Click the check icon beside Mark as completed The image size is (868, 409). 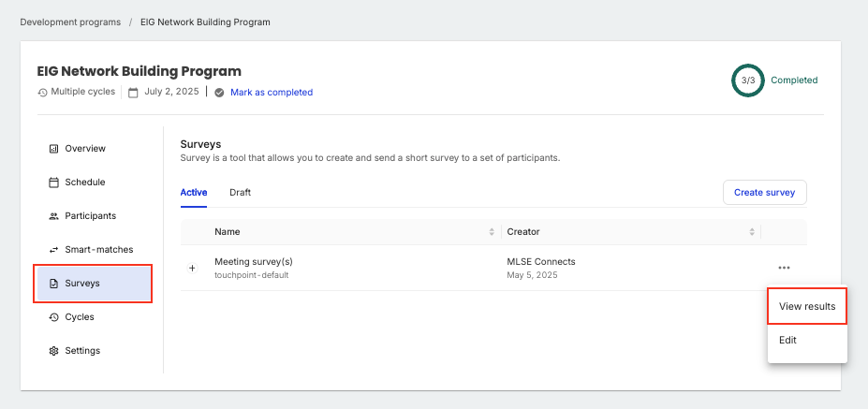point(219,93)
